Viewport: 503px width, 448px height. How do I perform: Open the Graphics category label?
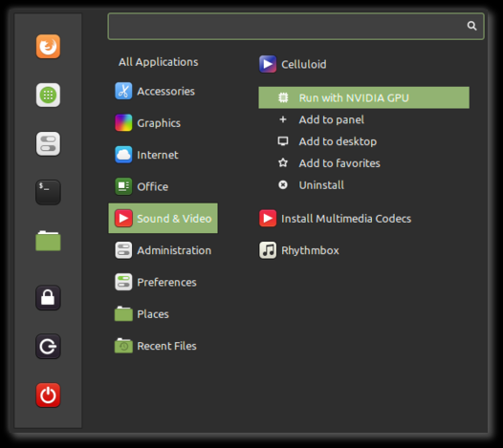tap(159, 123)
